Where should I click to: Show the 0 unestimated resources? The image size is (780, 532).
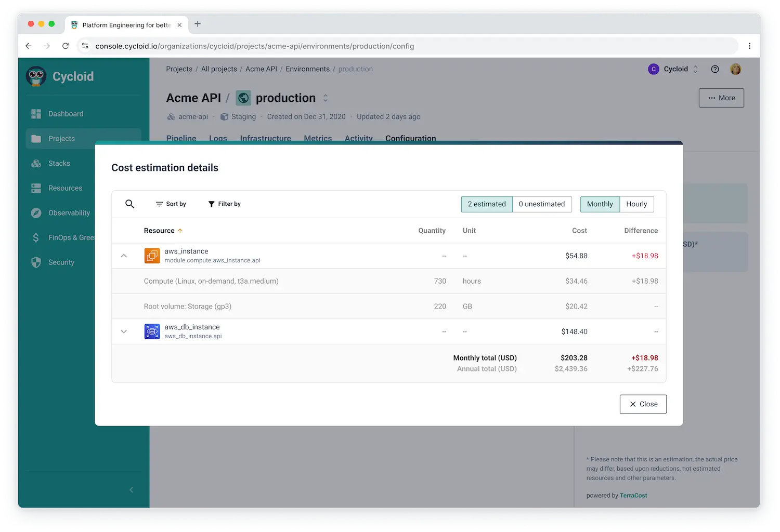point(542,204)
